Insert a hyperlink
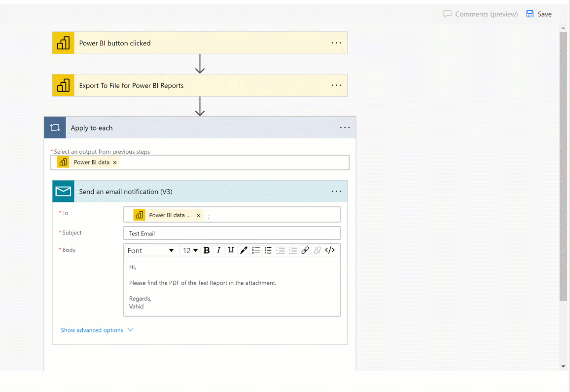 click(305, 251)
